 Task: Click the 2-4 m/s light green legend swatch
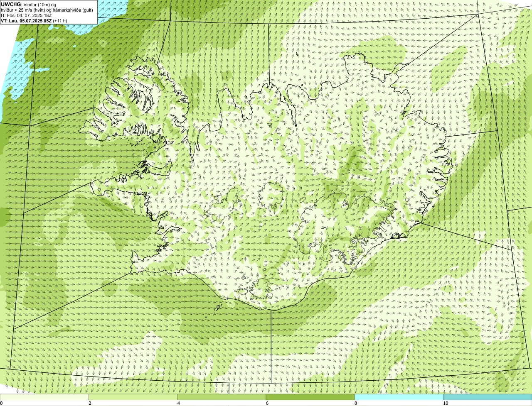click(133, 397)
